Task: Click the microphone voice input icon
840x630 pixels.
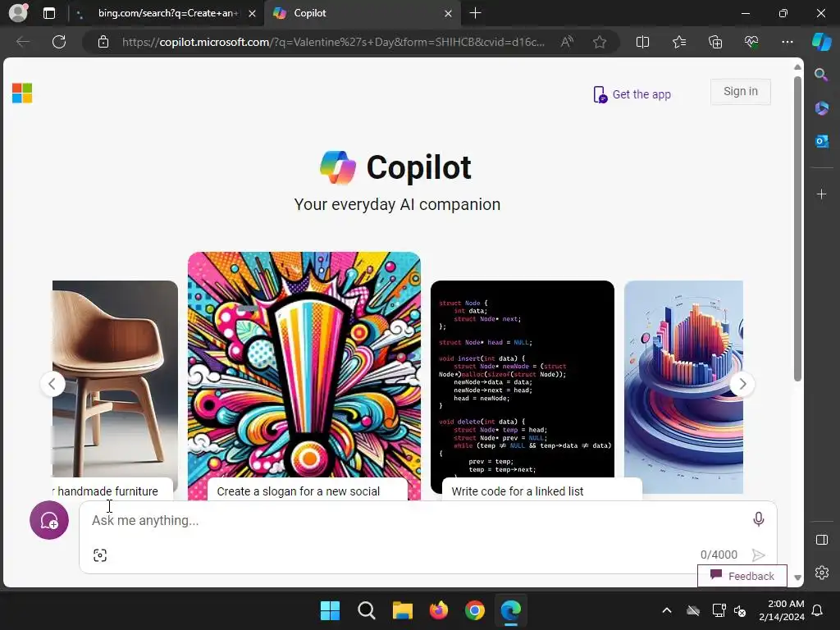Action: [758, 519]
